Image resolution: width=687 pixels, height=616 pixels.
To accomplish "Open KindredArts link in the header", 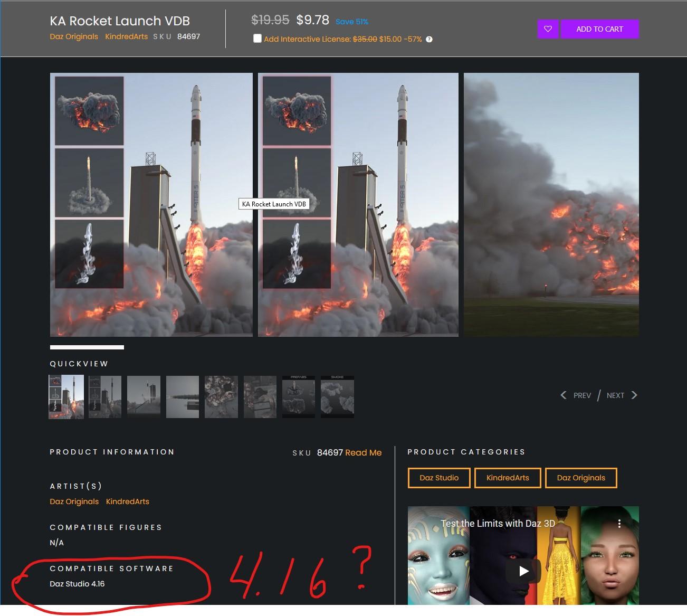I will (127, 36).
